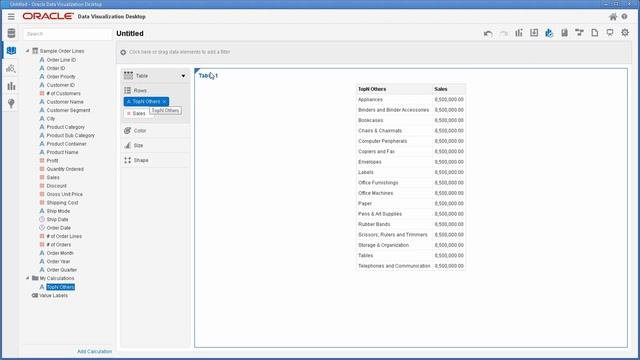Screen dimensions: 640x360
Task: Open the Analytics icon in sidebar
Action: (x=11, y=69)
